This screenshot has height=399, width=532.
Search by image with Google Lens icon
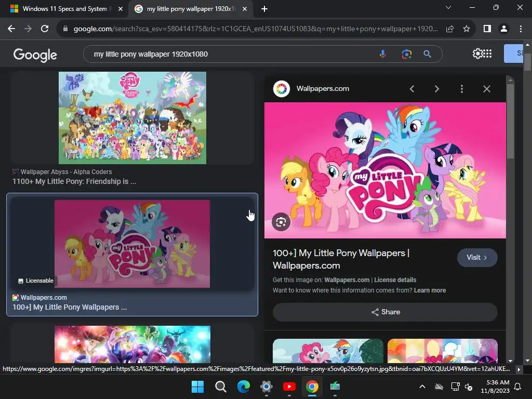click(x=406, y=54)
